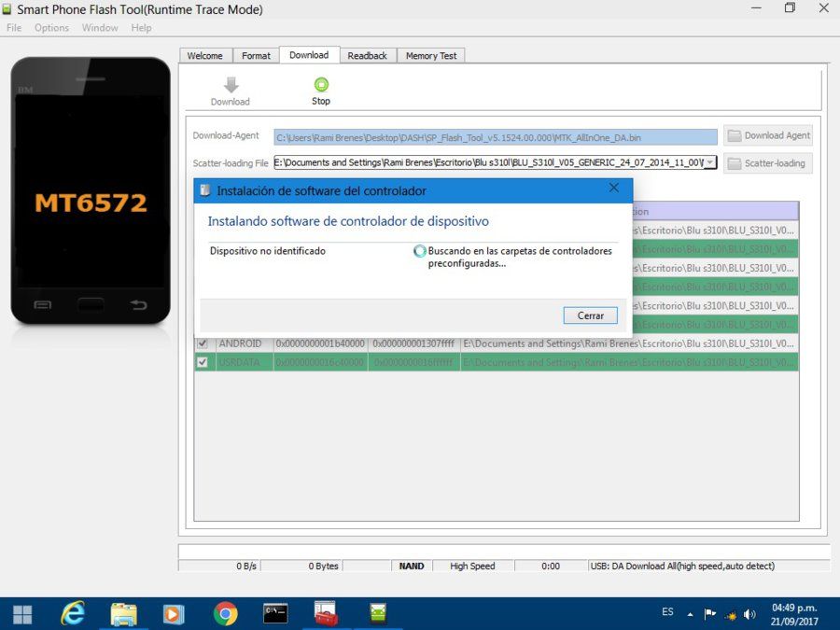Screen dimensions: 840x630
Task: Stop the flashing process
Action: click(x=321, y=91)
